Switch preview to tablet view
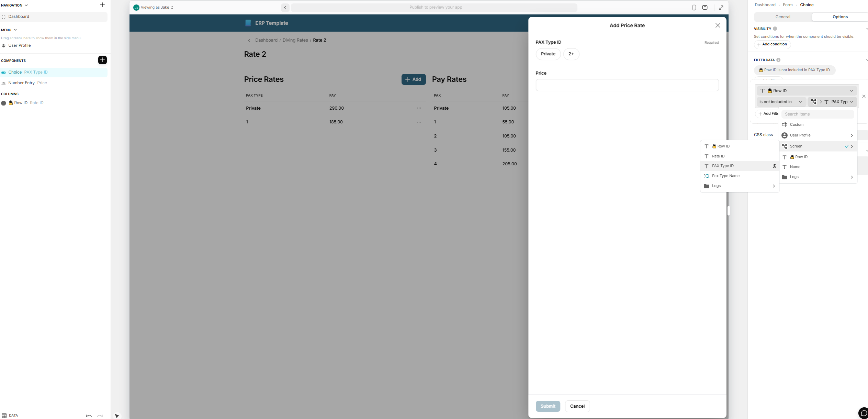868x419 pixels. [x=705, y=8]
